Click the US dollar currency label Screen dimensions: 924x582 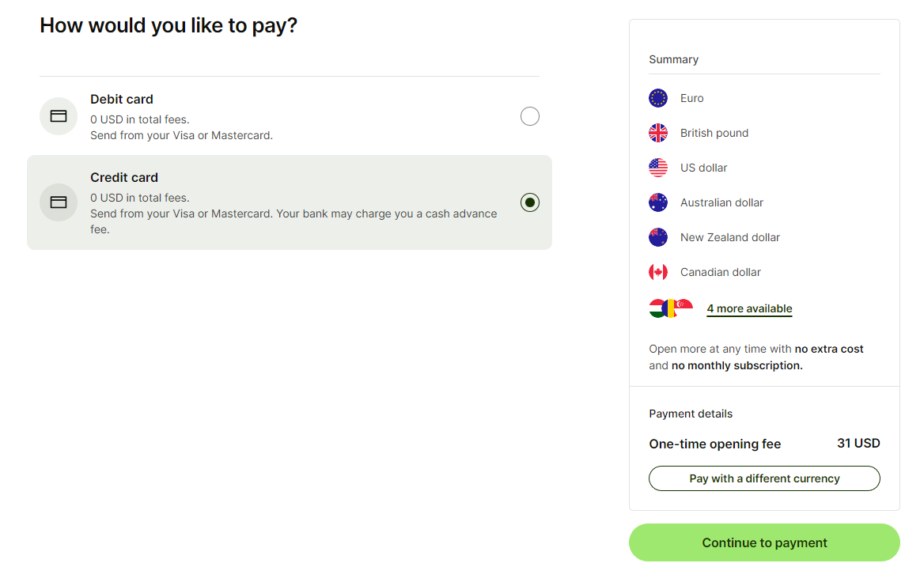click(704, 168)
